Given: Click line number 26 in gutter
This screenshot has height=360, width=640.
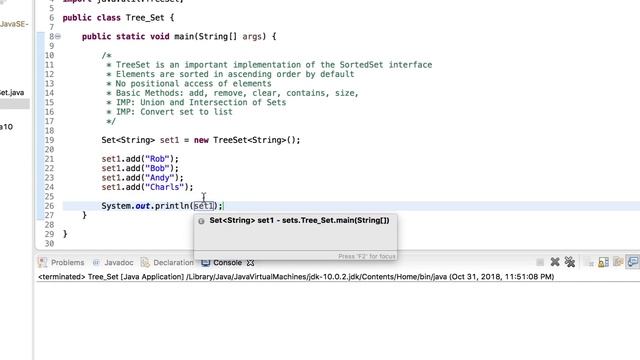Looking at the screenshot, I should pyautogui.click(x=49, y=206).
